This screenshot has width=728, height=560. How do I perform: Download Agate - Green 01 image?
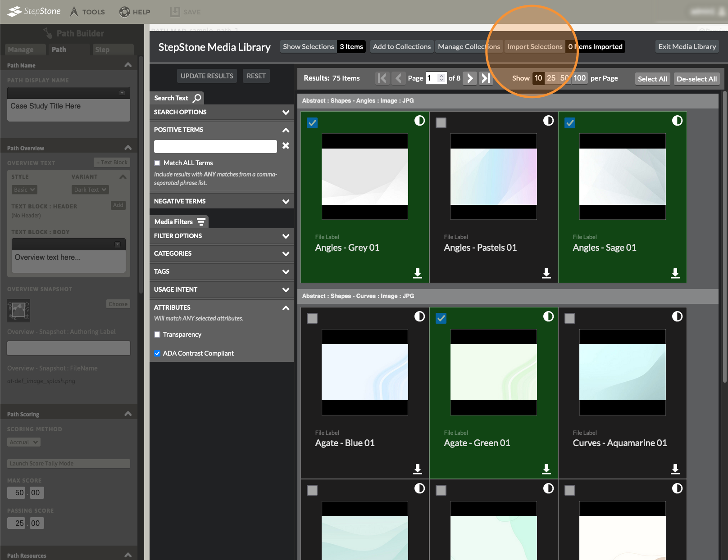coord(546,469)
